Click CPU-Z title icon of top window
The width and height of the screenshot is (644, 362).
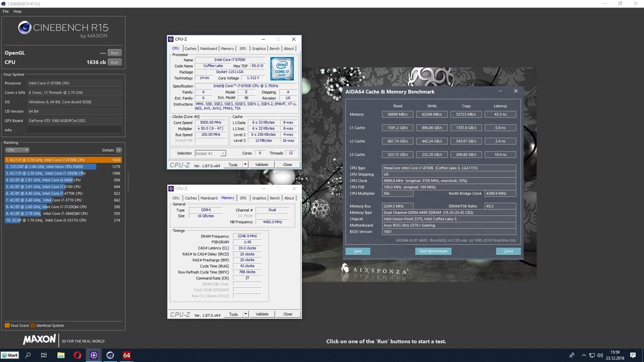click(171, 40)
